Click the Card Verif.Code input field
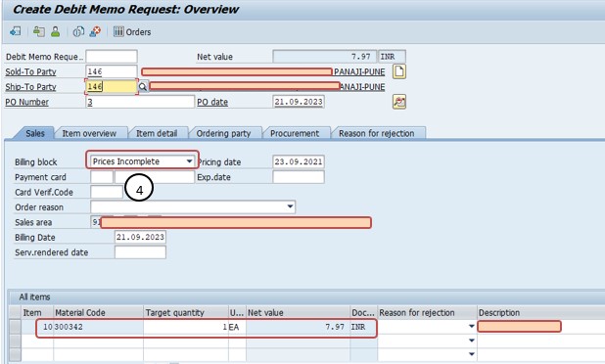The image size is (605, 364). [x=107, y=192]
